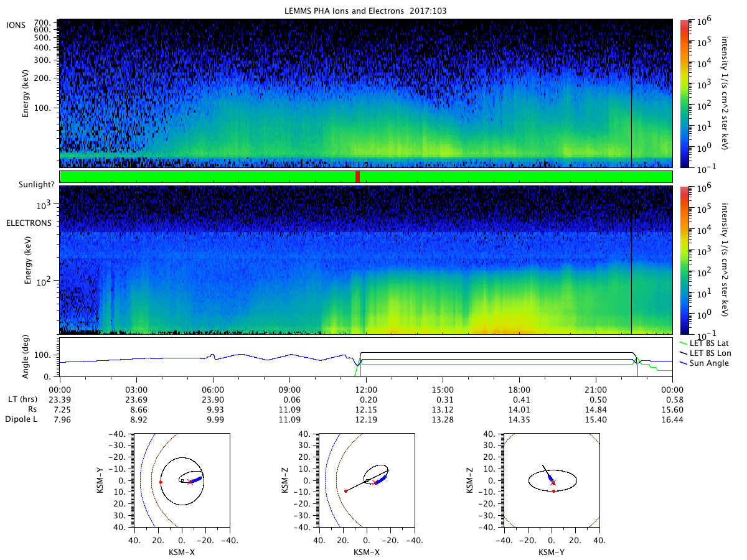Viewport: 747px width, 560px height.
Task: Click the vertical black line in the ions spectrogram
Action: point(631,118)
